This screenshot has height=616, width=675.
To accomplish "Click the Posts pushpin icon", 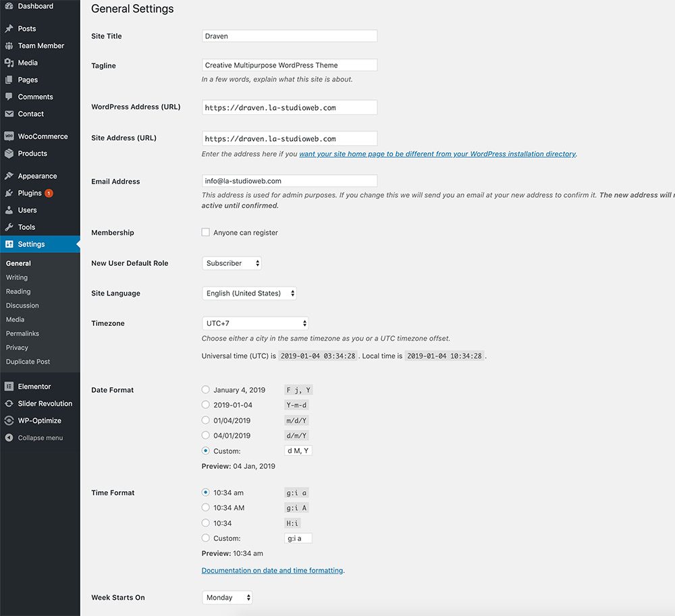I will pyautogui.click(x=9, y=29).
